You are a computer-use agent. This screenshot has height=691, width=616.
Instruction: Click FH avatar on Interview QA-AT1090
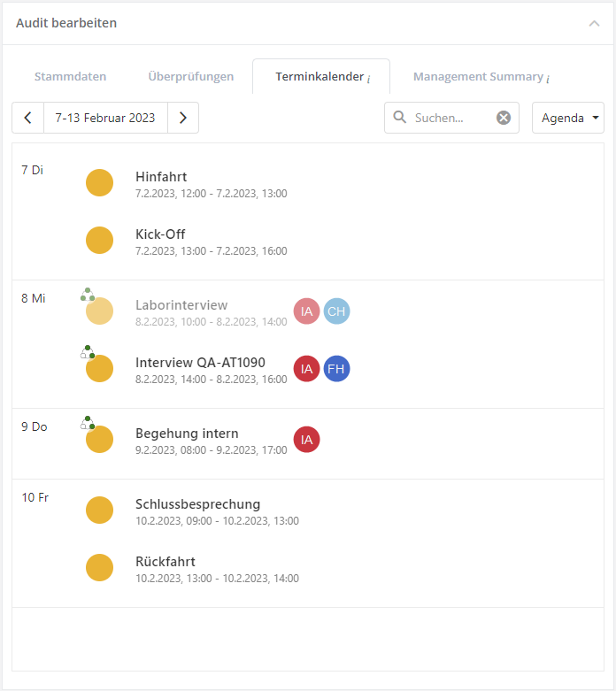[x=336, y=369]
